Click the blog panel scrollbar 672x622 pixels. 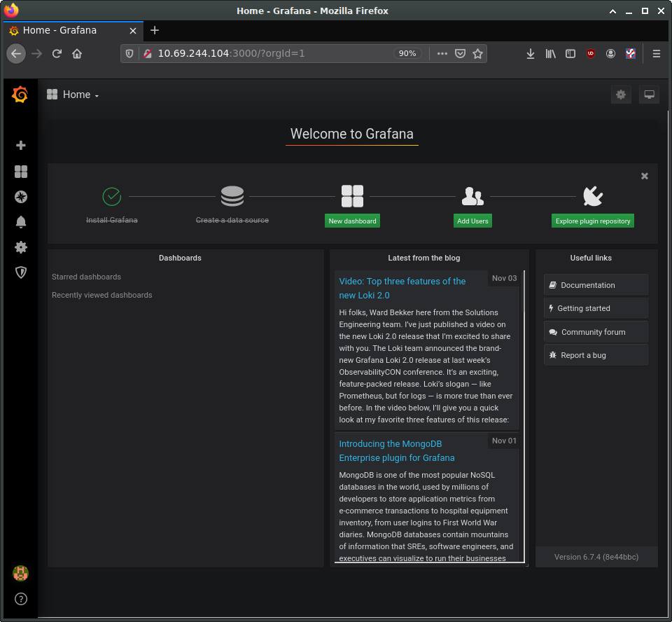[524, 415]
